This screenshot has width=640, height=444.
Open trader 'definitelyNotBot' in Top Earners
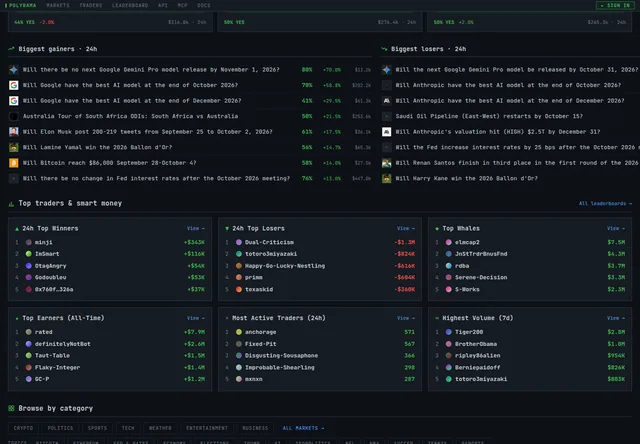62,344
